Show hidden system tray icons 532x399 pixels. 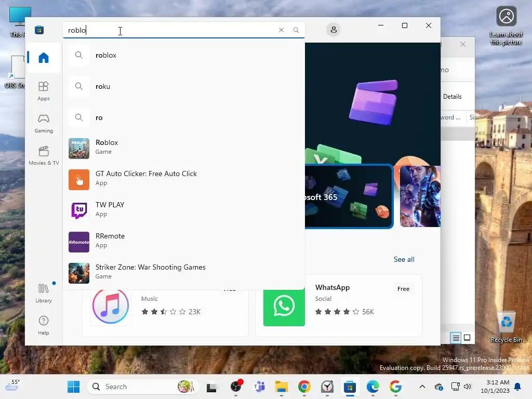pyautogui.click(x=422, y=387)
